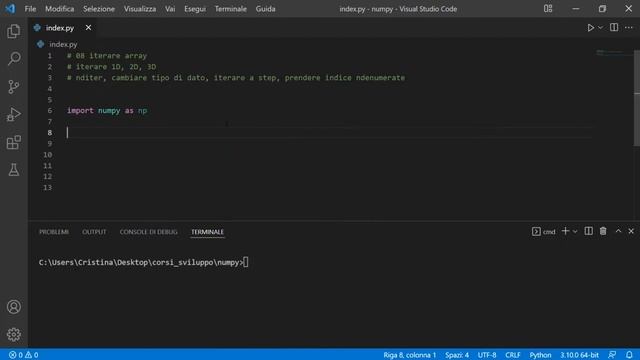The height and width of the screenshot is (360, 640).
Task: Maximize the panel with chevron up
Action: (x=618, y=231)
